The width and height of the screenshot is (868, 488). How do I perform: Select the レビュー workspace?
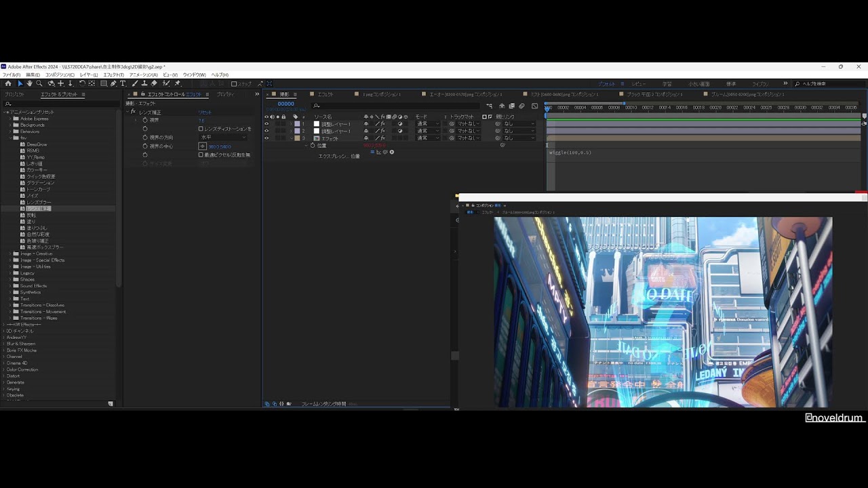click(x=639, y=84)
